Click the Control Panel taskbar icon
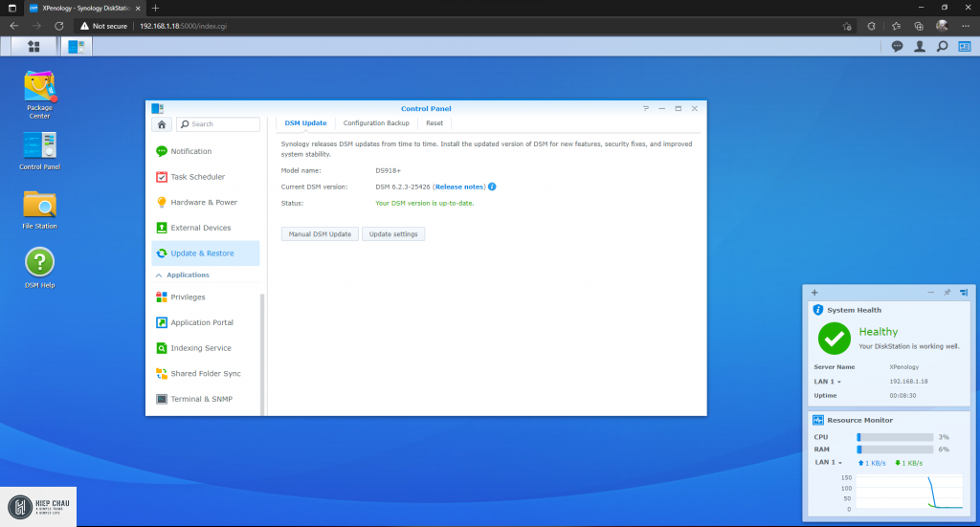Screen dimensions: 980x527 [x=77, y=46]
